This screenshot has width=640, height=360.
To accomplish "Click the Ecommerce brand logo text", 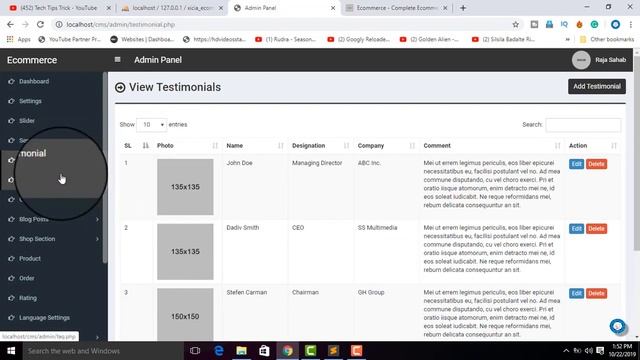I will tap(32, 60).
